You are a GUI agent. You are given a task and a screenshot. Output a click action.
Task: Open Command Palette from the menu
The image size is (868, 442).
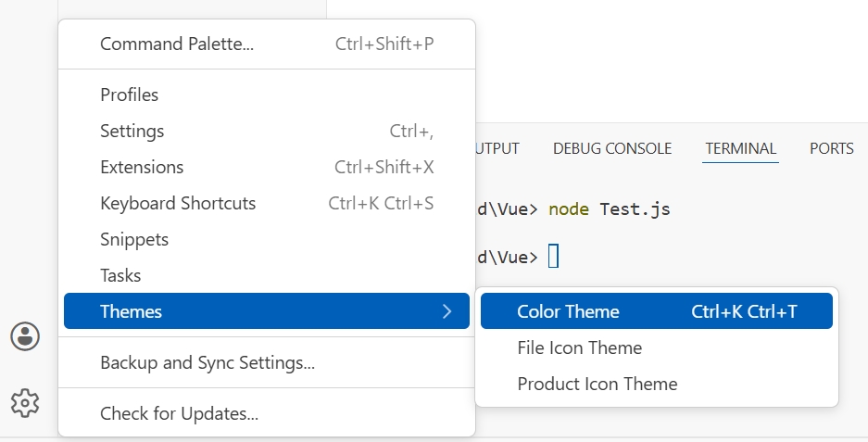(x=176, y=44)
